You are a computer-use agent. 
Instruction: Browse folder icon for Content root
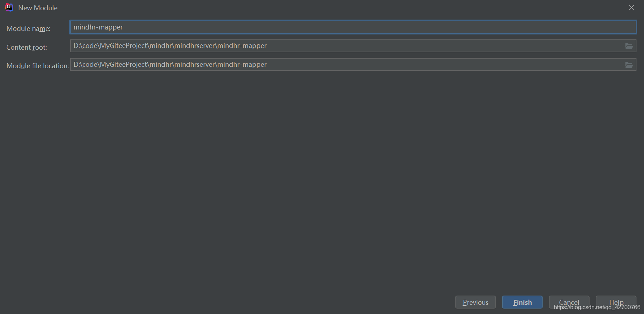coord(629,46)
